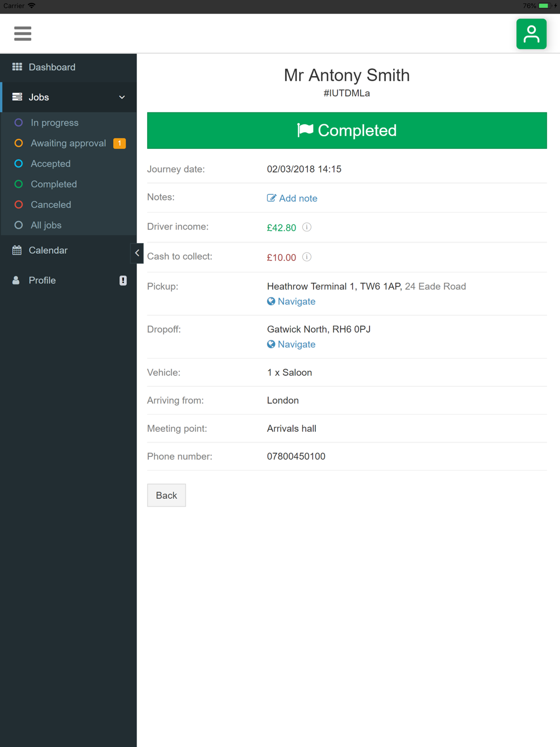The image size is (560, 747).
Task: Click the Dashboard grid icon
Action: [x=17, y=67]
